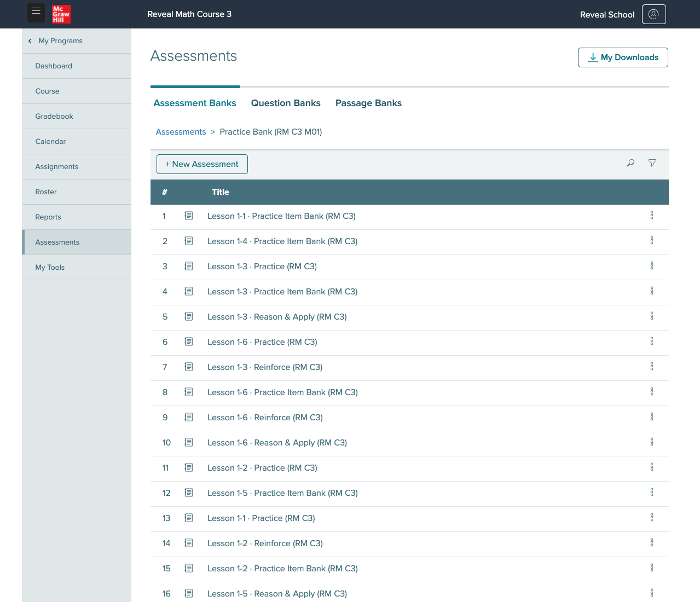Open Lesson 1-5 · Reason & Apply (RM C3)
Image resolution: width=700 pixels, height=602 pixels.
coord(277,594)
